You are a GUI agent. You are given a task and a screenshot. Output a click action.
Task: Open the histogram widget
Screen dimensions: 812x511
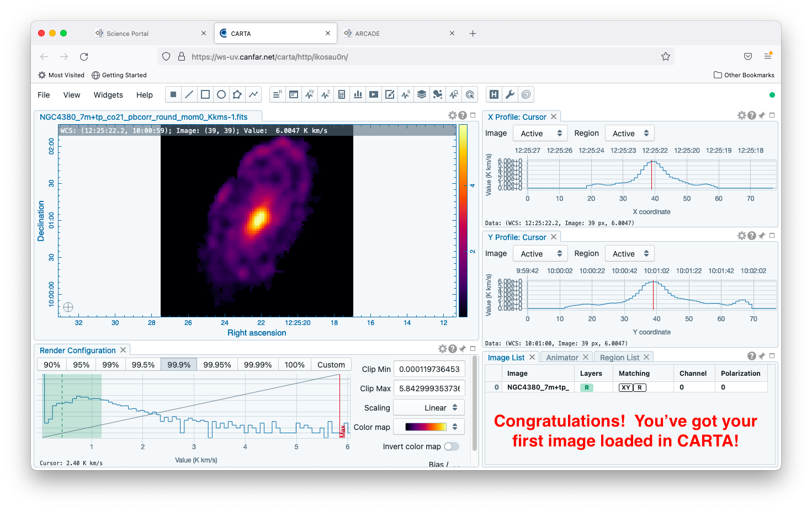(x=358, y=94)
